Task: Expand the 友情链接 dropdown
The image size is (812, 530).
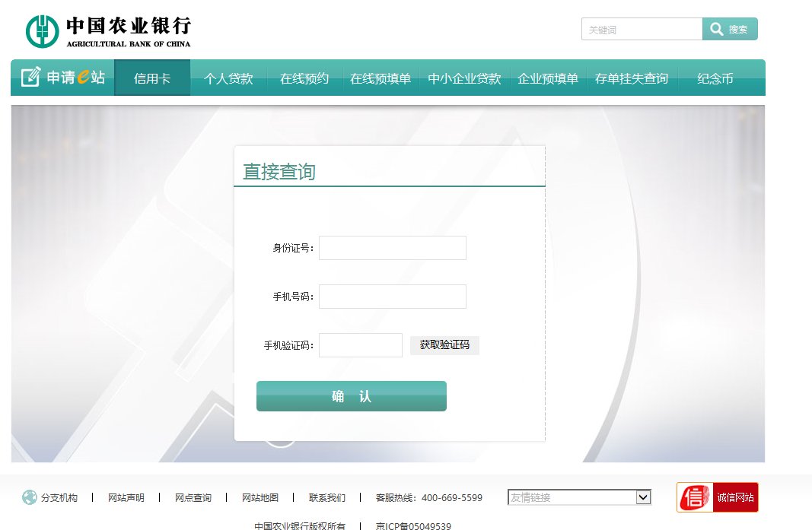Action: coord(579,497)
